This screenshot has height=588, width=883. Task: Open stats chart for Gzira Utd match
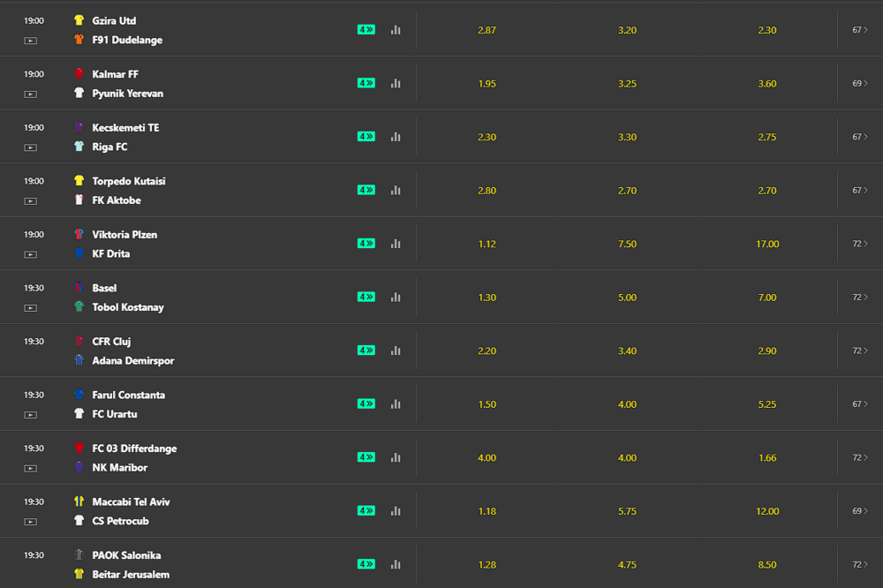(396, 30)
